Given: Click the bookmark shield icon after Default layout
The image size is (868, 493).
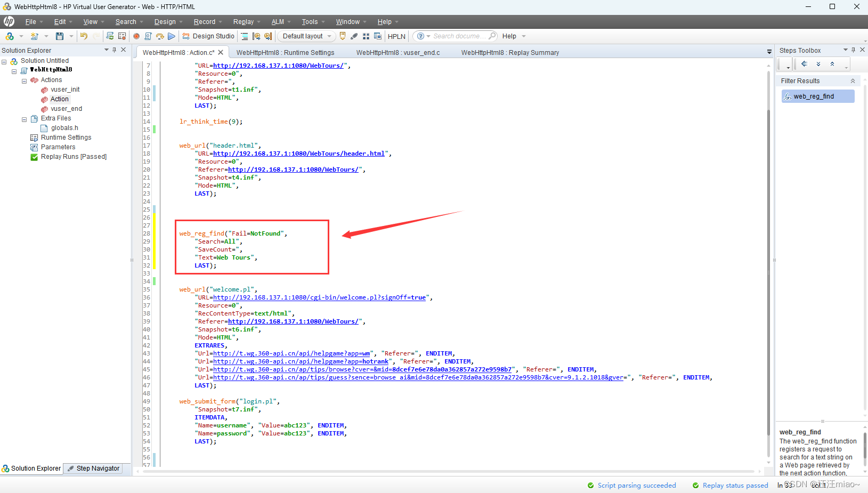Looking at the screenshot, I should (x=343, y=36).
